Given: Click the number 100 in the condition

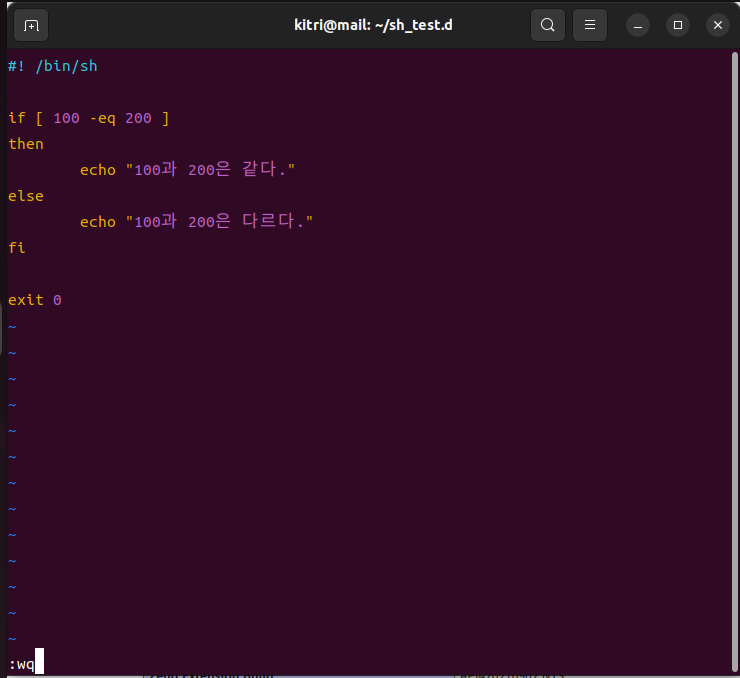Looking at the screenshot, I should 66,118.
